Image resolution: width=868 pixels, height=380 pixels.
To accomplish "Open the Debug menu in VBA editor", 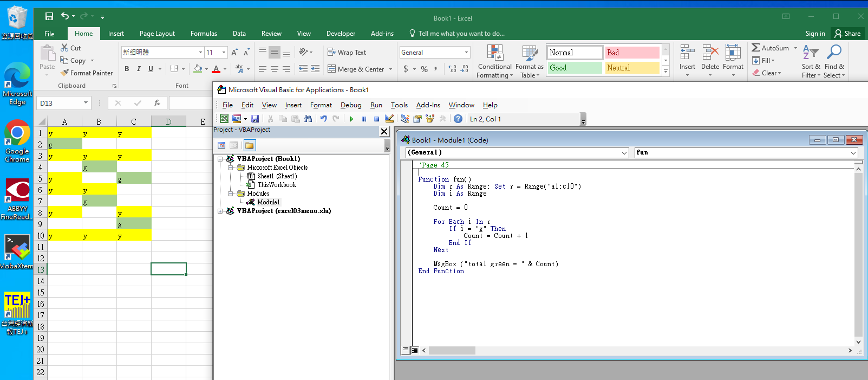I will pos(350,105).
